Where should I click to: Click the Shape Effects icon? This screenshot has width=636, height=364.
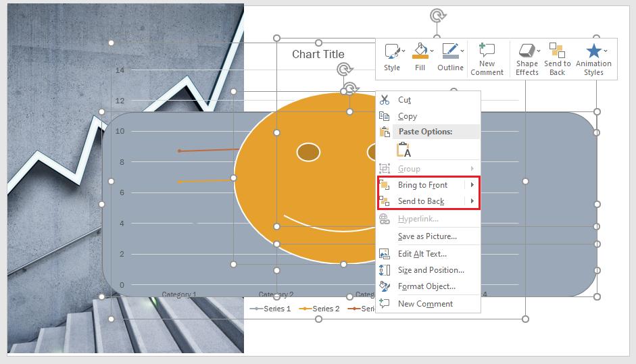(x=527, y=51)
